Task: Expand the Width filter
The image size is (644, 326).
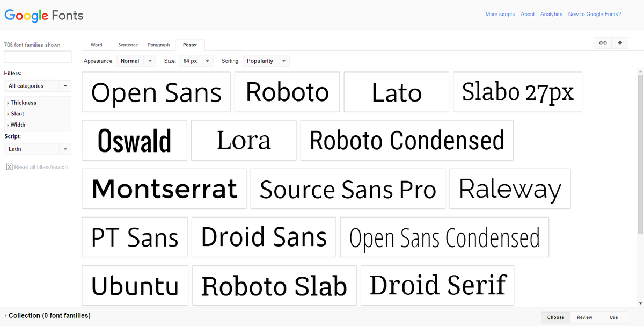Action: tap(16, 125)
